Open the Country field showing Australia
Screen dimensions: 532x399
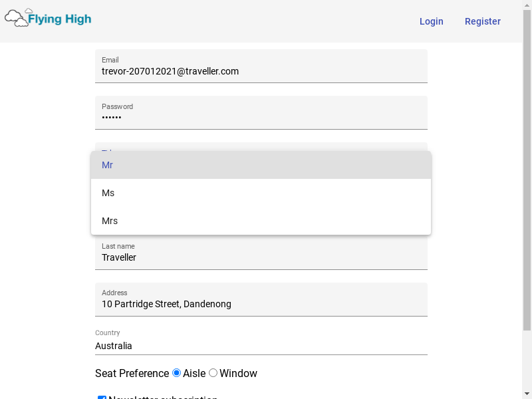point(261,345)
